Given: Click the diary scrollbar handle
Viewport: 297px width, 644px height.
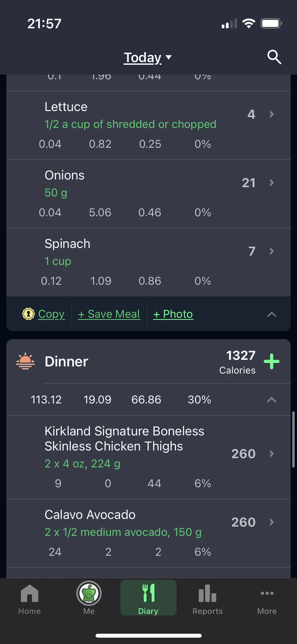Looking at the screenshot, I should 293,439.
